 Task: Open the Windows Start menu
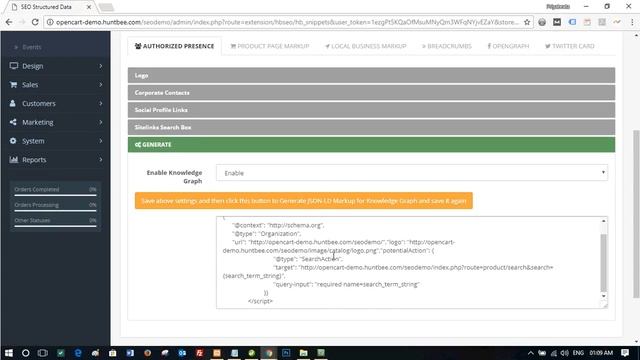click(x=9, y=353)
